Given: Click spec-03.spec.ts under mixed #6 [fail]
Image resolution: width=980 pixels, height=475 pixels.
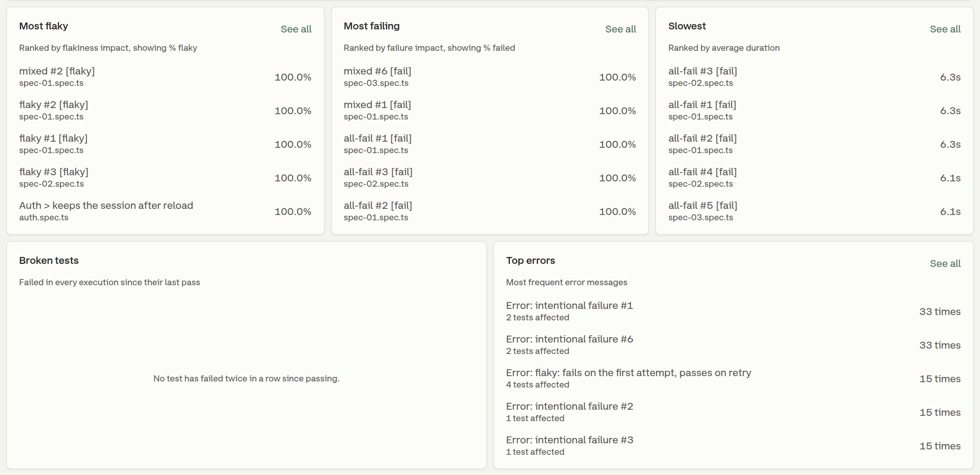Looking at the screenshot, I should coord(376,83).
